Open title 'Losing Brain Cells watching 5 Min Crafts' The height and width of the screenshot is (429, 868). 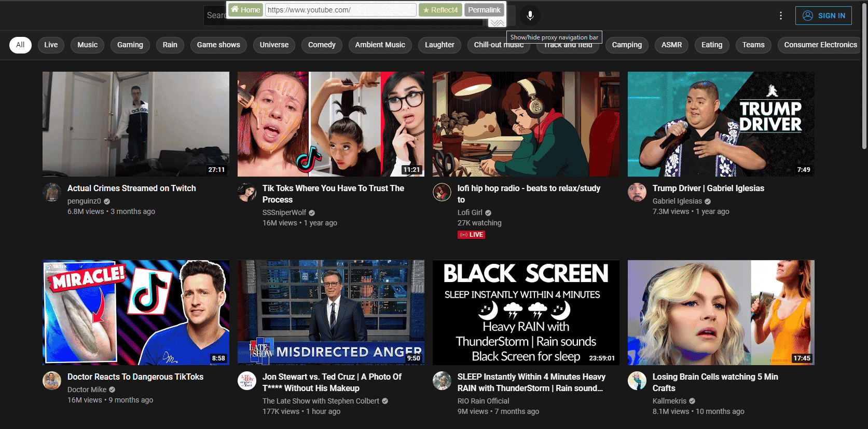[715, 382]
